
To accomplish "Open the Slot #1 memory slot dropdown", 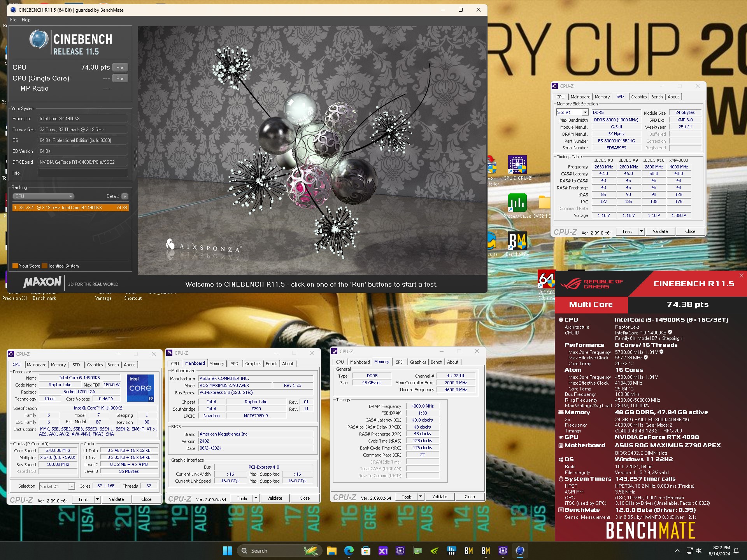I will click(585, 112).
